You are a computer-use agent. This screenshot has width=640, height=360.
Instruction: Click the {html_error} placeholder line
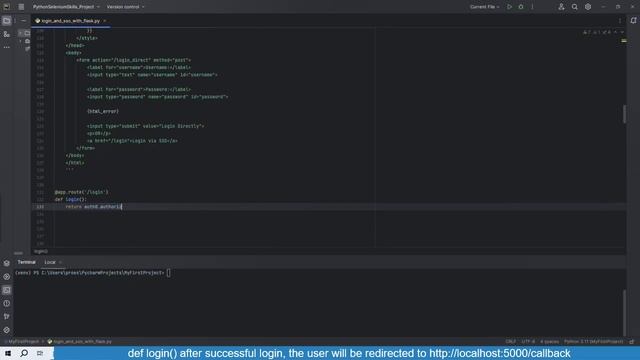pos(102,111)
